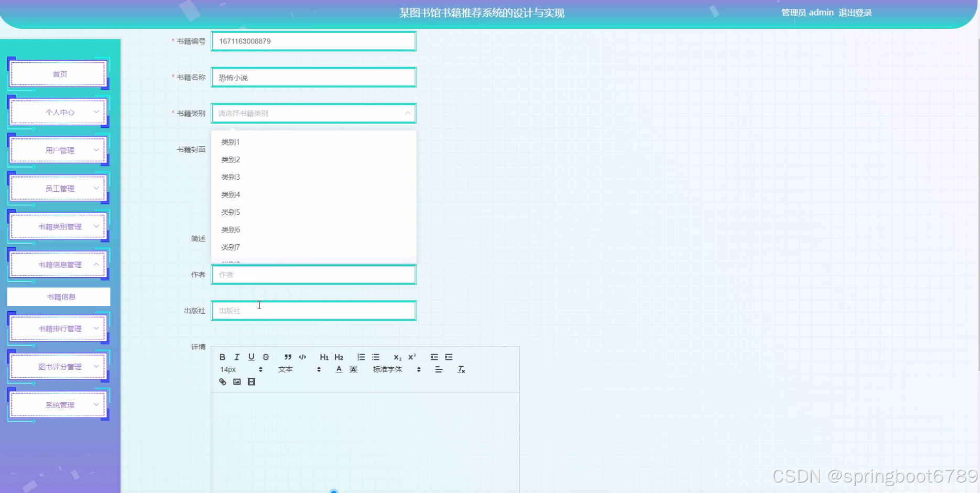Screen dimensions: 980x493
Task: Open the text color picker
Action: pos(339,369)
